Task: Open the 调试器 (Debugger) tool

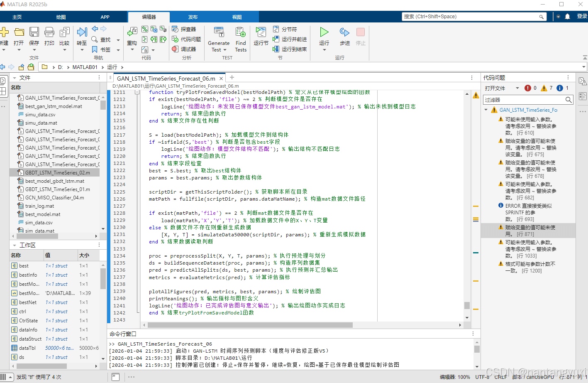Action: (184, 49)
